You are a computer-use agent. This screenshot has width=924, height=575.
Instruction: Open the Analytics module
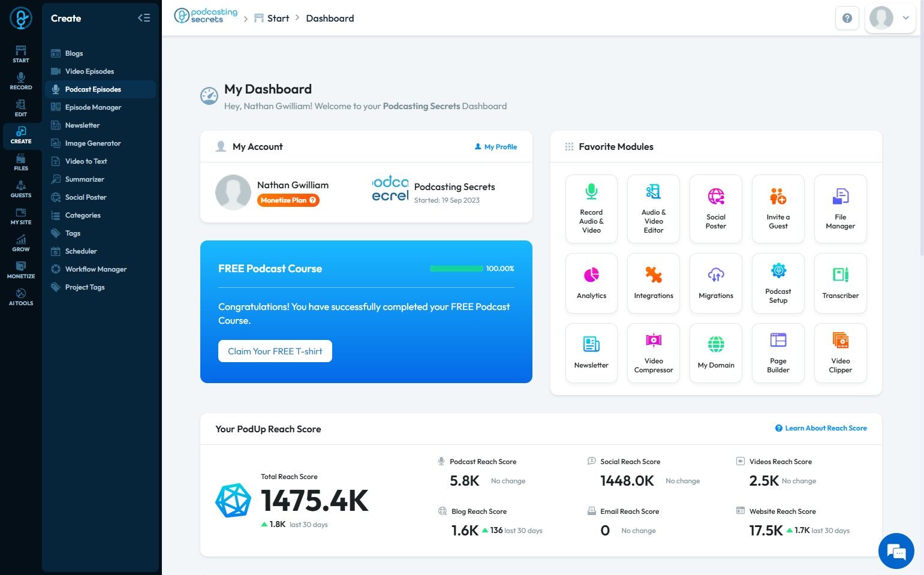591,283
